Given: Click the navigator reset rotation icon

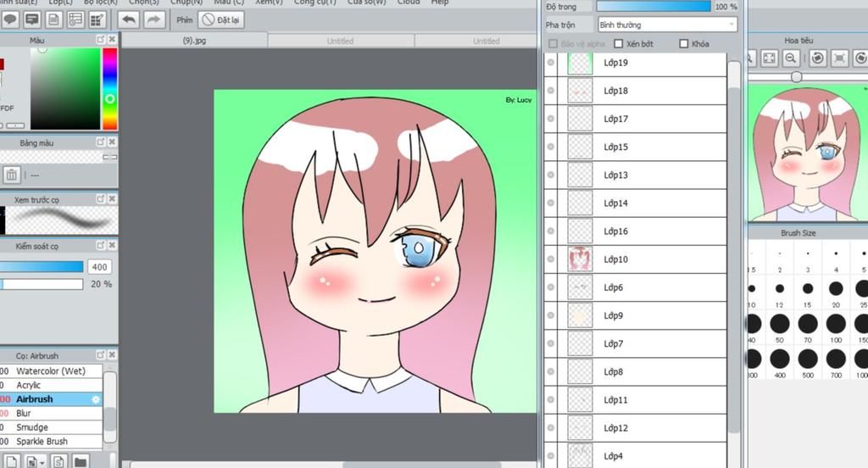Looking at the screenshot, I should [x=840, y=58].
